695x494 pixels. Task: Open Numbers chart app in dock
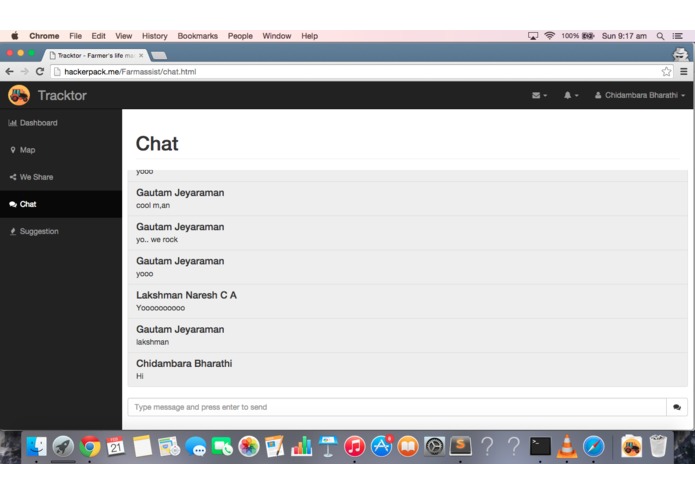[301, 446]
